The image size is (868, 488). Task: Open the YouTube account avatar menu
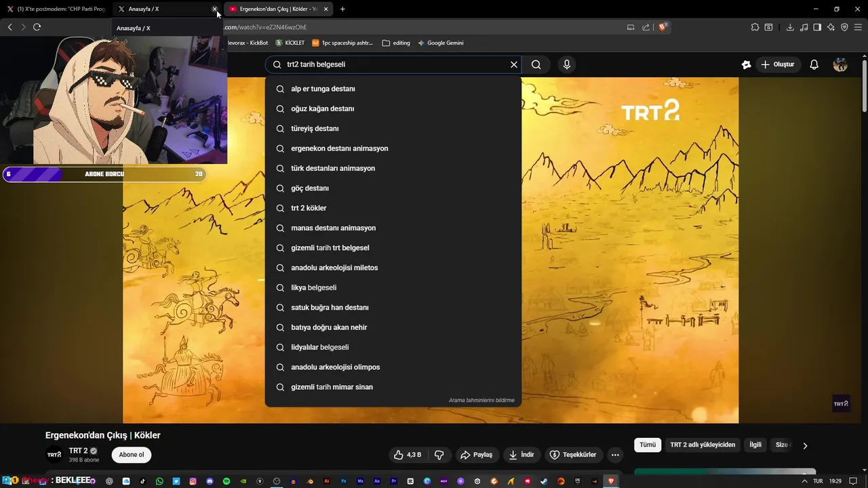point(840,64)
